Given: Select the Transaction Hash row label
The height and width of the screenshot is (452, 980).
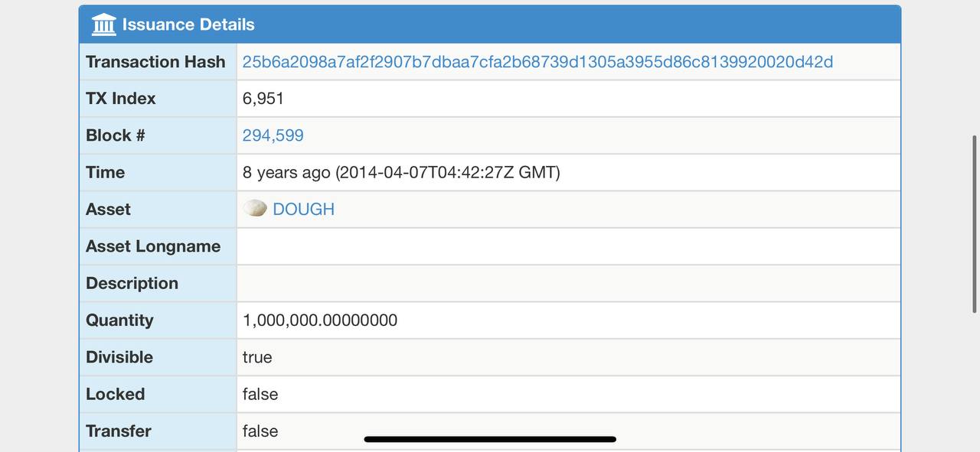Looking at the screenshot, I should click(155, 62).
